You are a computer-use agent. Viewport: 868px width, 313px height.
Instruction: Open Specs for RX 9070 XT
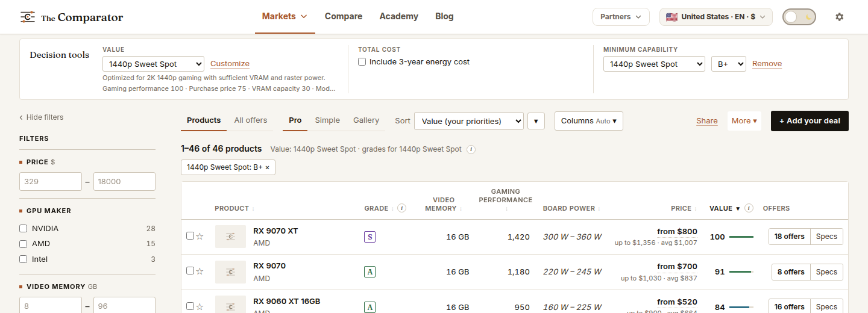pyautogui.click(x=826, y=237)
